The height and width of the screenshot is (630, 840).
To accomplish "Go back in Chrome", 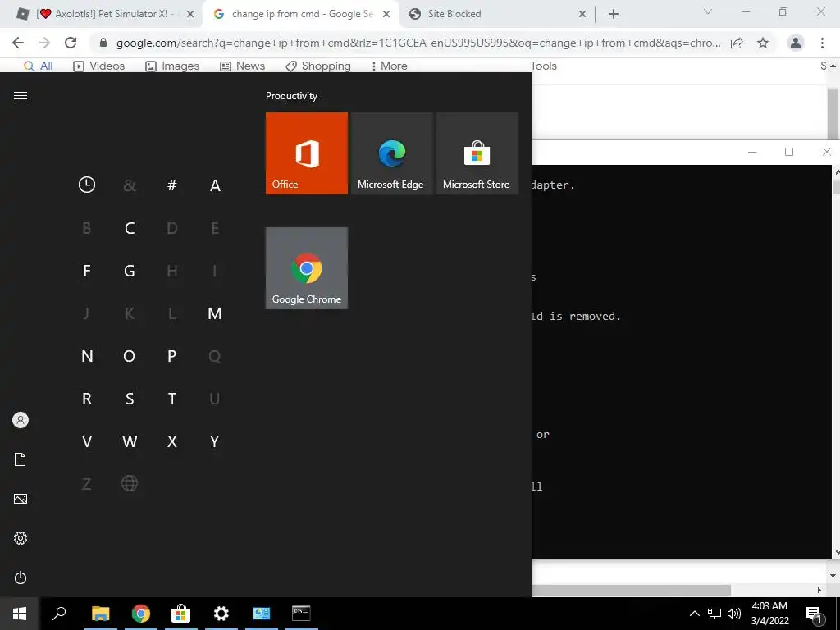I will click(18, 43).
